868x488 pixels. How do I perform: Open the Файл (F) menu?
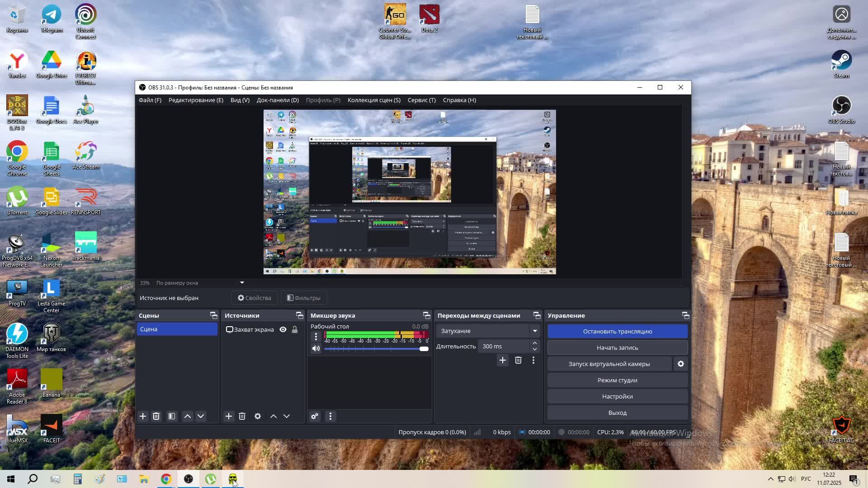click(150, 100)
